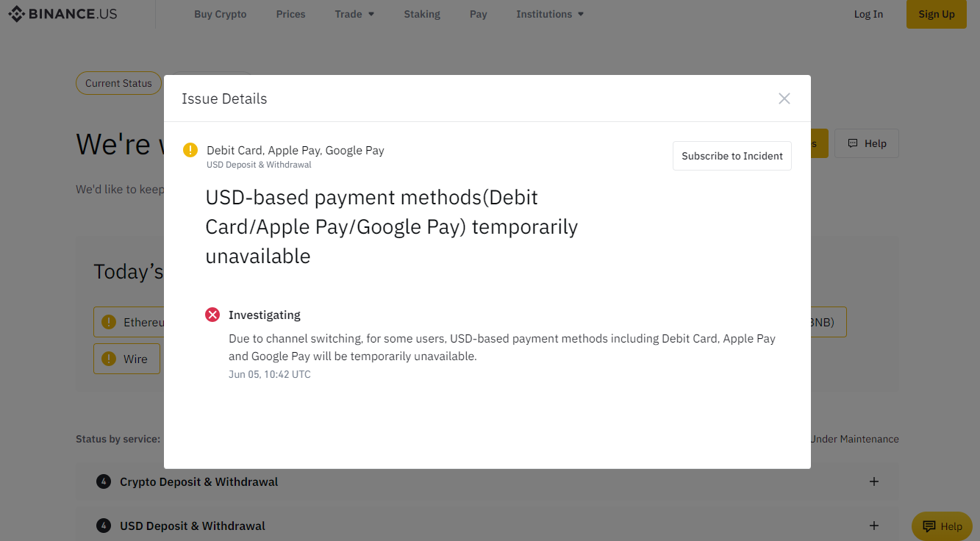Open the Institutions dropdown menu
Screen dimensions: 980x541
tap(550, 14)
